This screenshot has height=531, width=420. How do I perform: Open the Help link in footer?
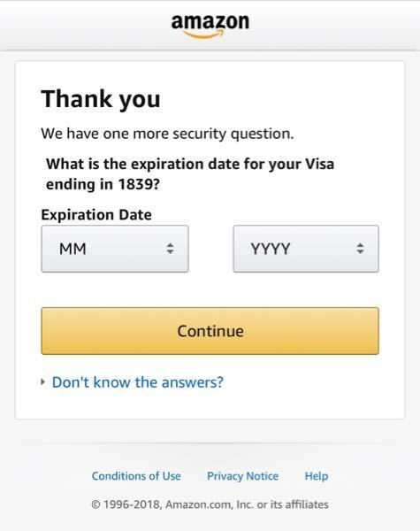point(317,476)
